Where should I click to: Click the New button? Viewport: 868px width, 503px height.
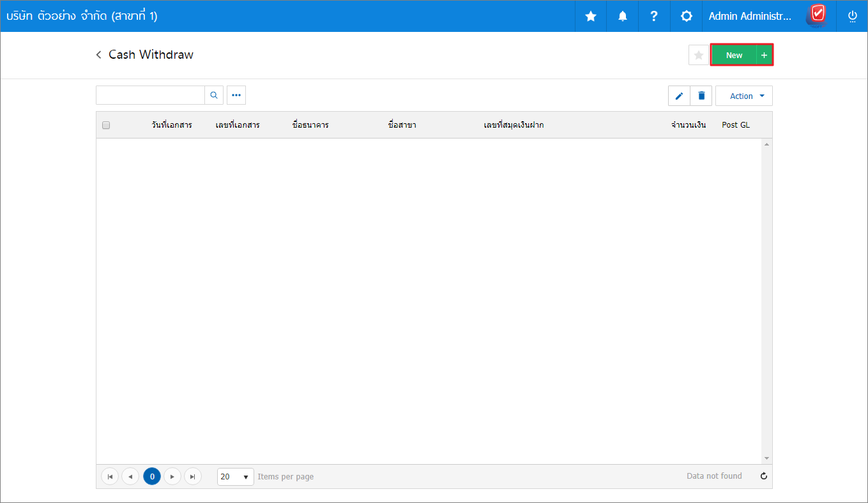734,56
